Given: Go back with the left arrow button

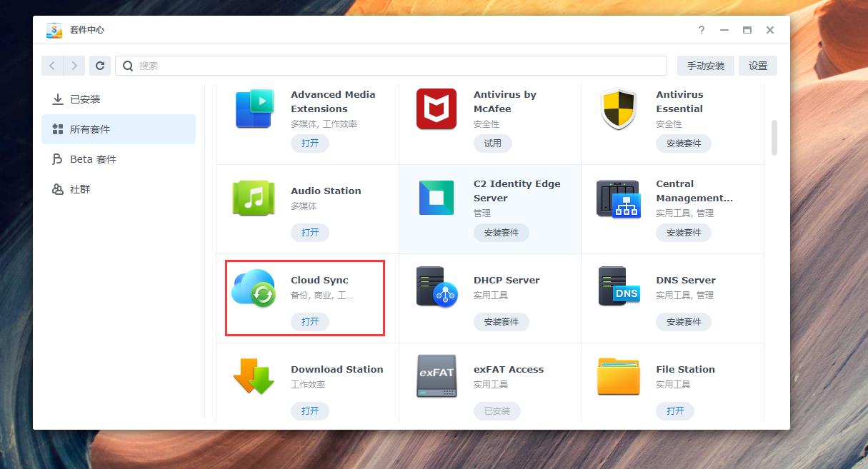Looking at the screenshot, I should (52, 66).
